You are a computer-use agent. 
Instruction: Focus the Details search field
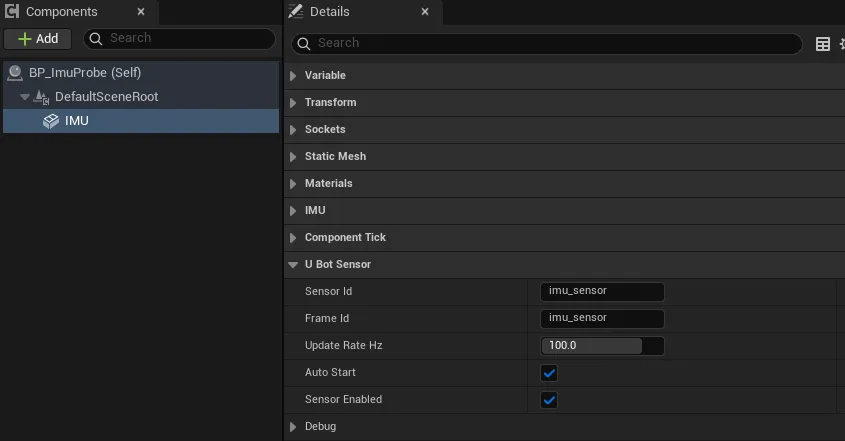coord(546,44)
